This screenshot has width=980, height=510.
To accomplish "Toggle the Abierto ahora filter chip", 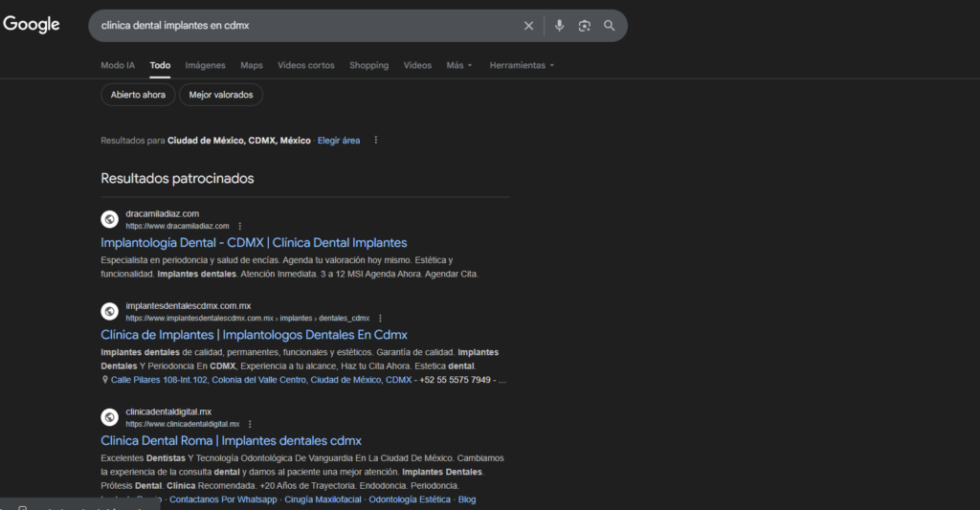I will [138, 95].
